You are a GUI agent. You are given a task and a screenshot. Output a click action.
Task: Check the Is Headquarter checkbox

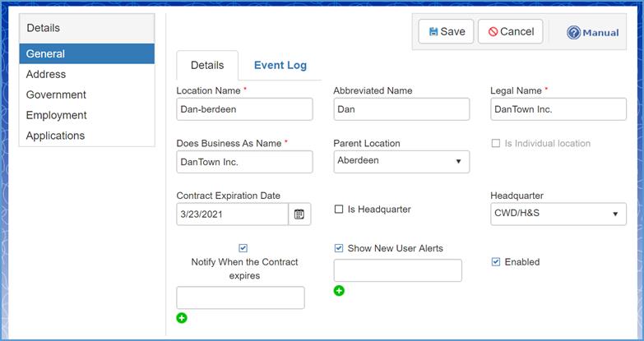point(339,210)
